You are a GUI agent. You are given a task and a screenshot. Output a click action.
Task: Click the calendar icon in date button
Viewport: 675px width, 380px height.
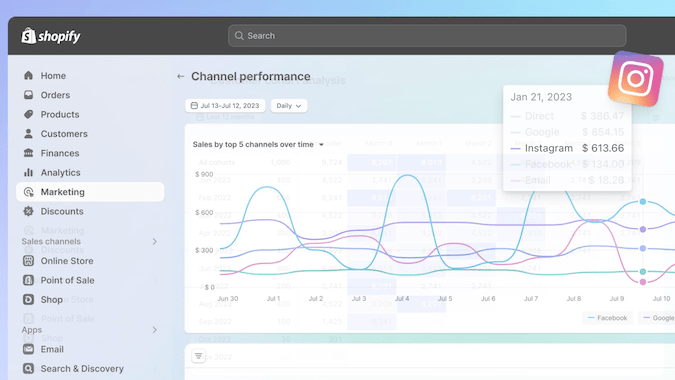pyautogui.click(x=194, y=105)
